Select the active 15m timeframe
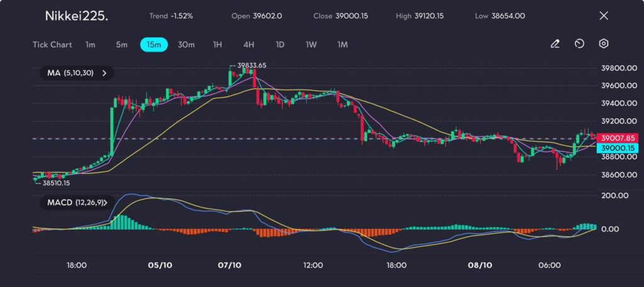Image resolution: width=644 pixels, height=287 pixels. 153,45
